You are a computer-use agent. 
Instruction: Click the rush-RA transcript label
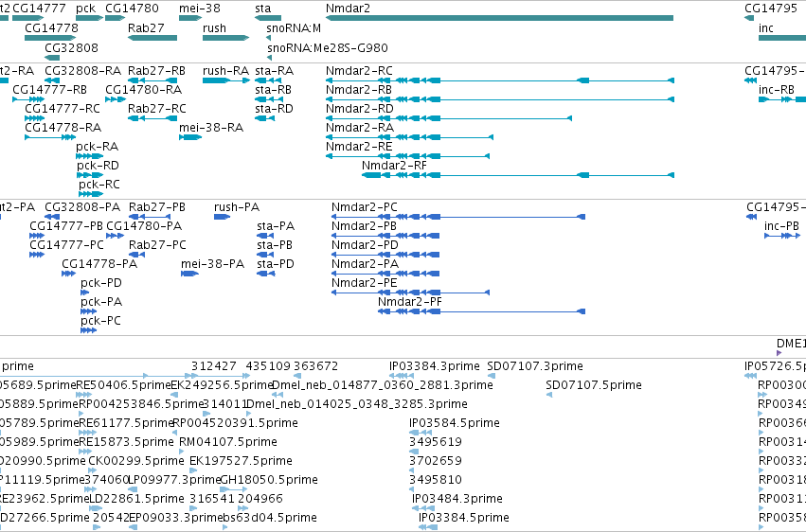[225, 70]
